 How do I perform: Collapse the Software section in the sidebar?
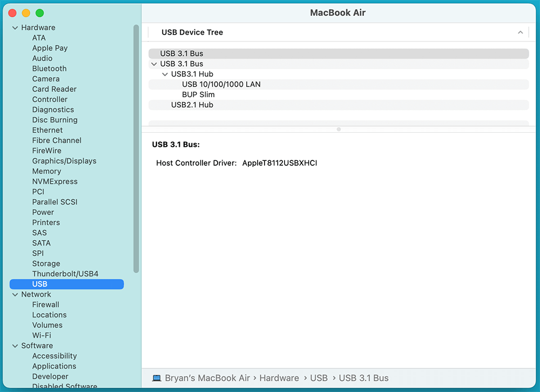click(x=15, y=346)
